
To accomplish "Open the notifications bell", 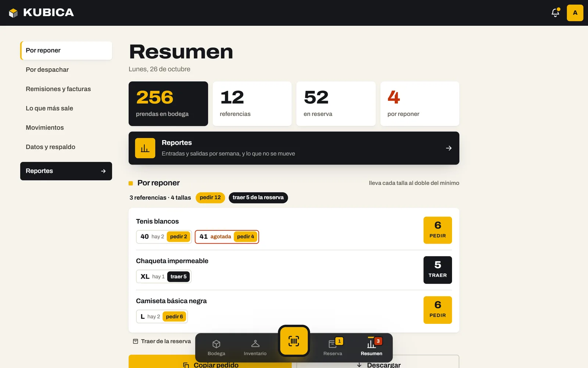I will (555, 13).
